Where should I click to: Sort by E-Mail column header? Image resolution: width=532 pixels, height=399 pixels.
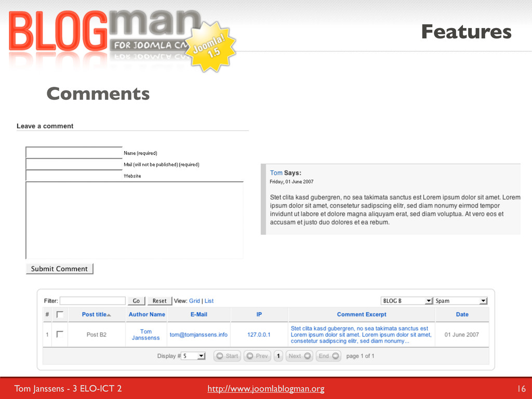pos(199,314)
